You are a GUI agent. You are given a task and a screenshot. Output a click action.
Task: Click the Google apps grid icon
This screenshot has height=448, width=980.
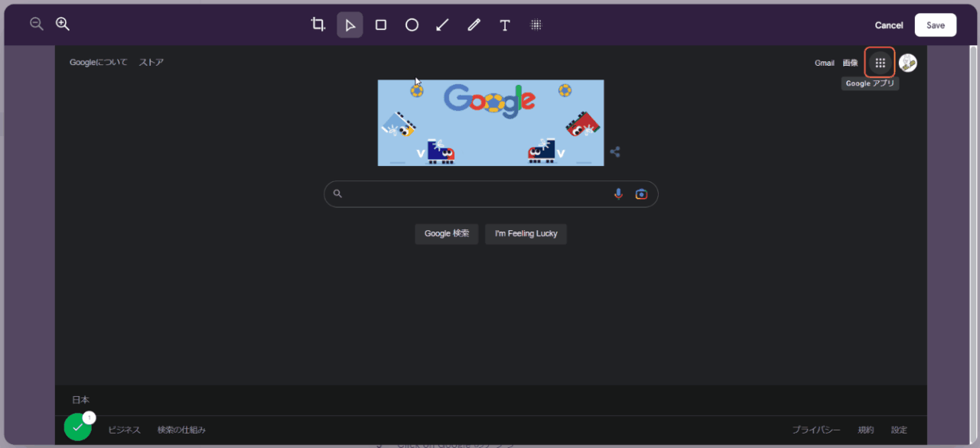coord(881,63)
